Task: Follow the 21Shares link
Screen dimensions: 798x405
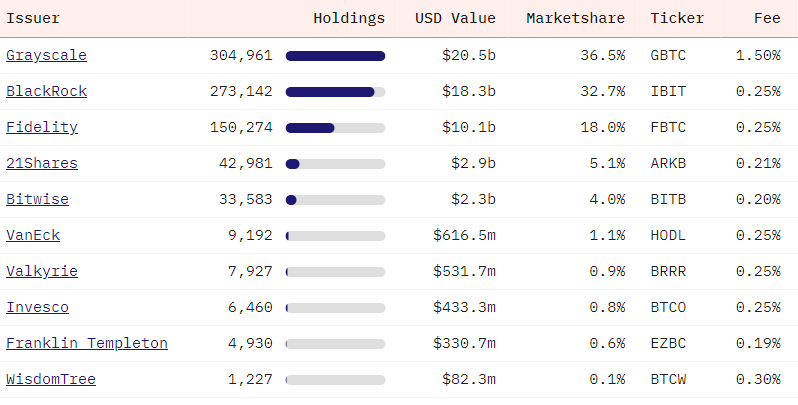Action: click(42, 163)
